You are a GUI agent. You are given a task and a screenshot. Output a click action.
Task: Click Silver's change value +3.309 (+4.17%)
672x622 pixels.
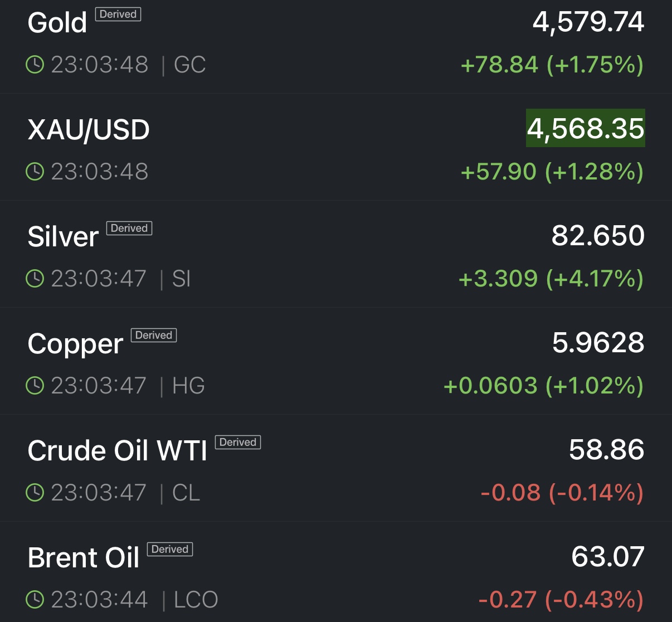551,279
